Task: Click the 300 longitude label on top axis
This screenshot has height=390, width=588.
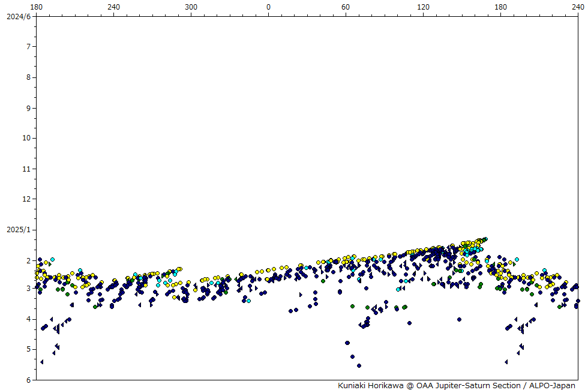Action: point(191,7)
